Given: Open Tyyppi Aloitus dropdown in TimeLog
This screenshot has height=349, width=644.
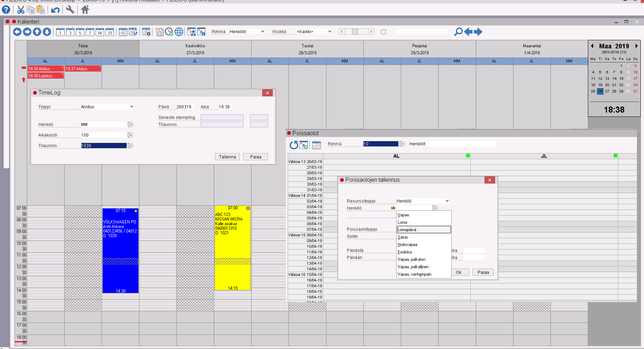Looking at the screenshot, I should coord(107,107).
